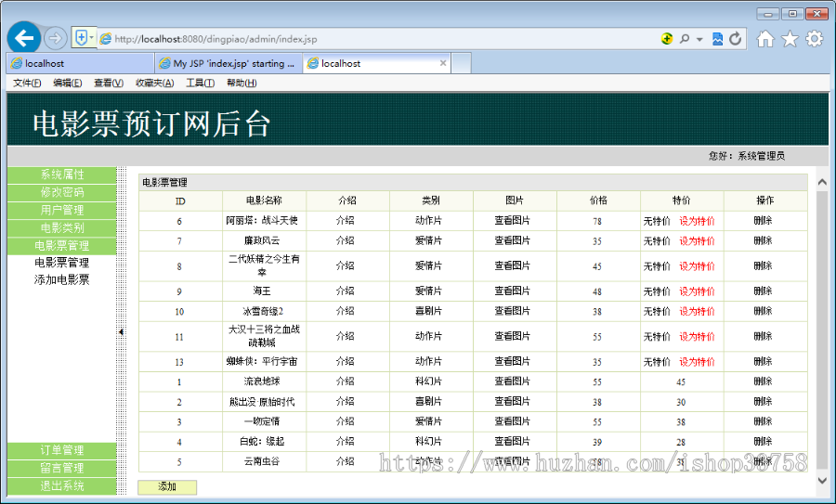Click the 特价 column header
The width and height of the screenshot is (836, 504).
[682, 200]
